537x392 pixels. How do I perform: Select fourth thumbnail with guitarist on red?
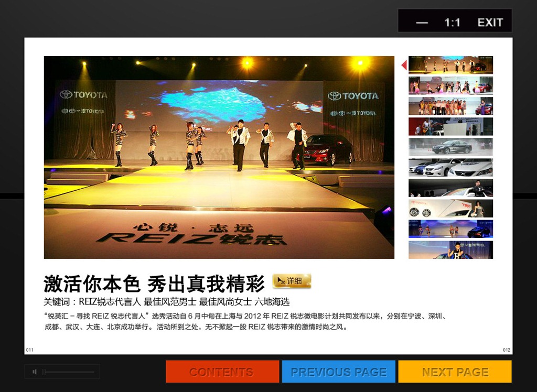pos(450,126)
